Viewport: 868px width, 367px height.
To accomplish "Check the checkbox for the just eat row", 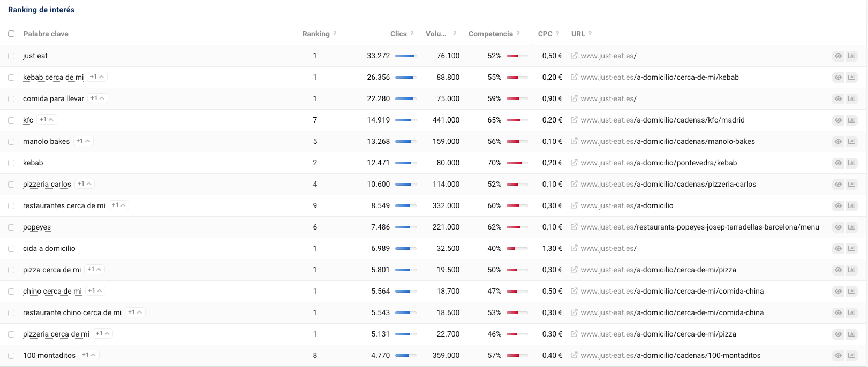I will click(11, 56).
